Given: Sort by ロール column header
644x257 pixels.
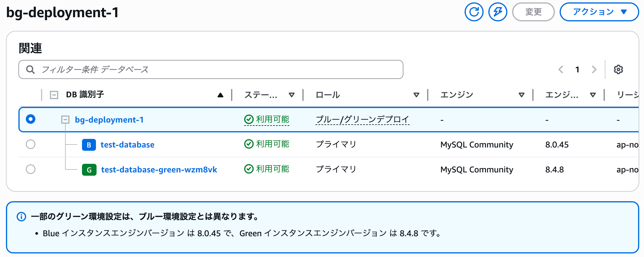Looking at the screenshot, I should (328, 95).
